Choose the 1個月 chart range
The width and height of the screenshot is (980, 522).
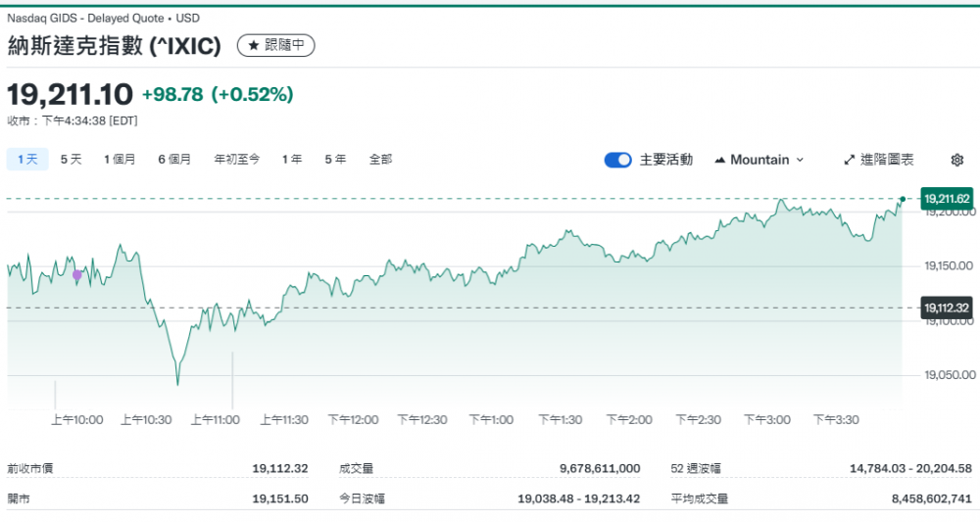120,160
